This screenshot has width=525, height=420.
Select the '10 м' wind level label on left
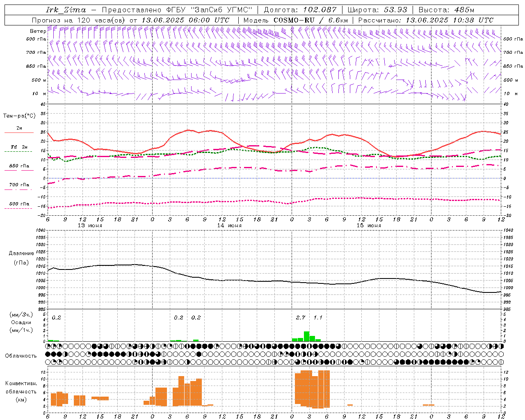coord(39,94)
